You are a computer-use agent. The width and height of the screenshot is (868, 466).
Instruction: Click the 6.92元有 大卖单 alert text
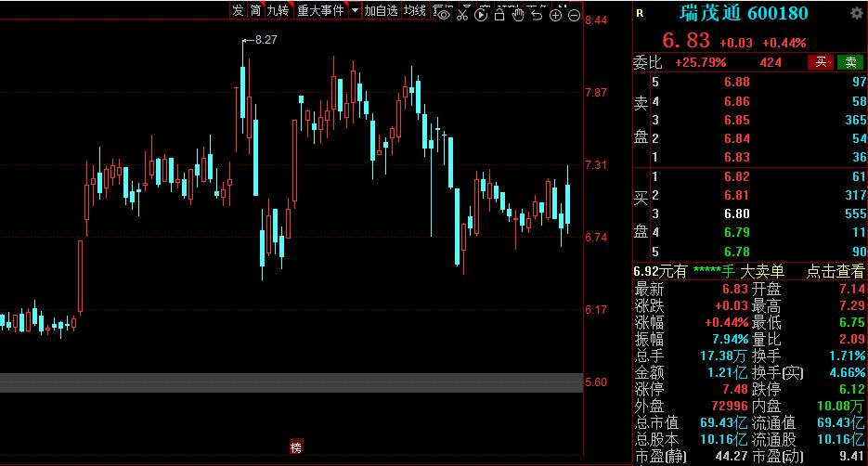click(x=709, y=271)
